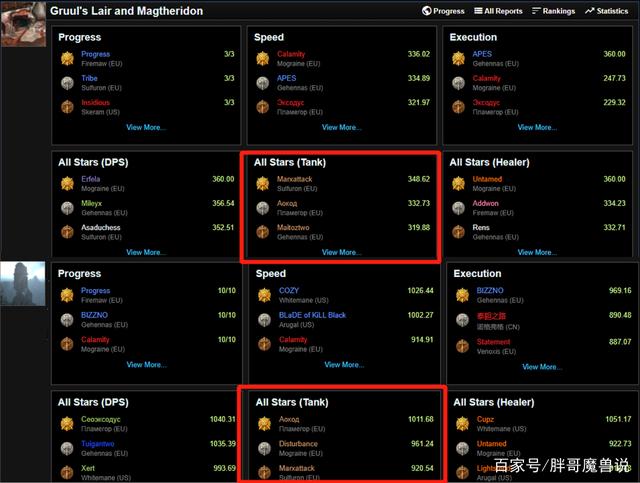
Task: Open All Reports from the top navigation
Action: coord(503,11)
